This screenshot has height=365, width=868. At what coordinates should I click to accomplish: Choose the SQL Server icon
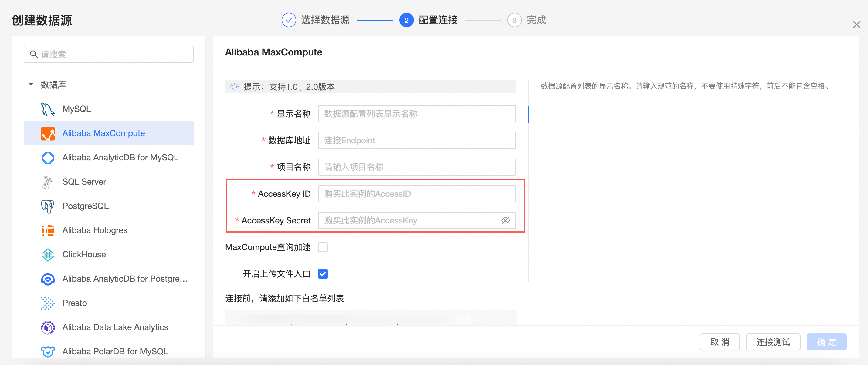point(48,182)
